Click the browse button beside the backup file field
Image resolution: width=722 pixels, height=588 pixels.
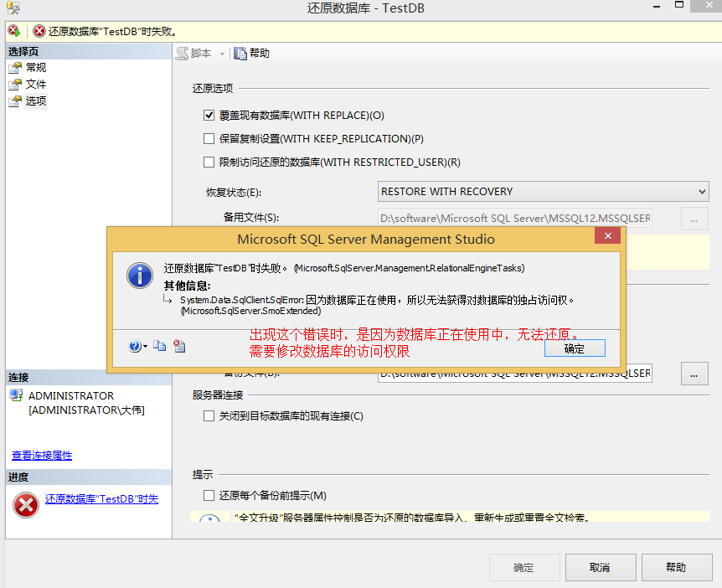[694, 374]
